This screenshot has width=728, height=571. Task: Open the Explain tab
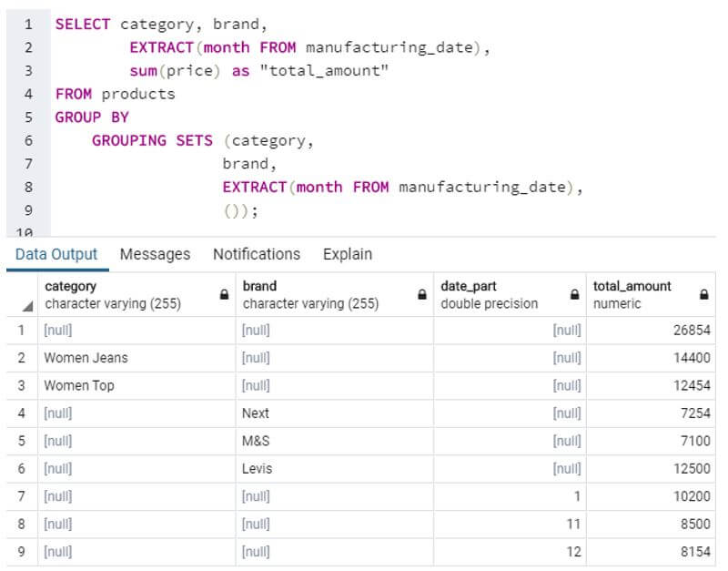pyautogui.click(x=348, y=254)
